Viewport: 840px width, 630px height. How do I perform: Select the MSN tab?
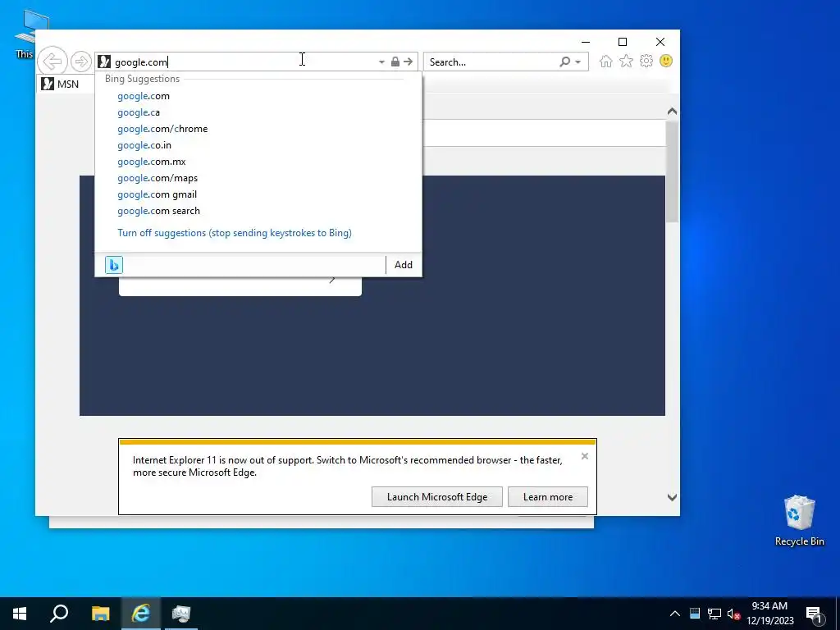click(x=66, y=84)
